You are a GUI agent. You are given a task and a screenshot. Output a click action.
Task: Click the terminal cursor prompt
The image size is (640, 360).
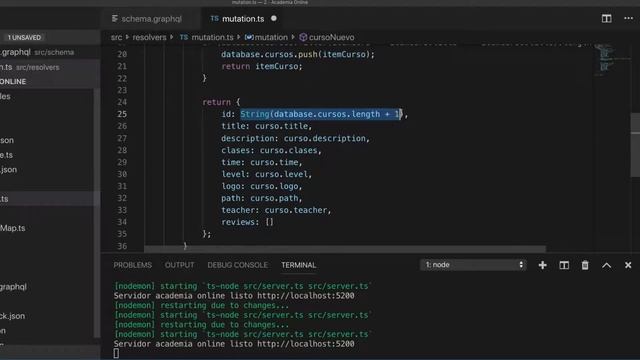(116, 353)
